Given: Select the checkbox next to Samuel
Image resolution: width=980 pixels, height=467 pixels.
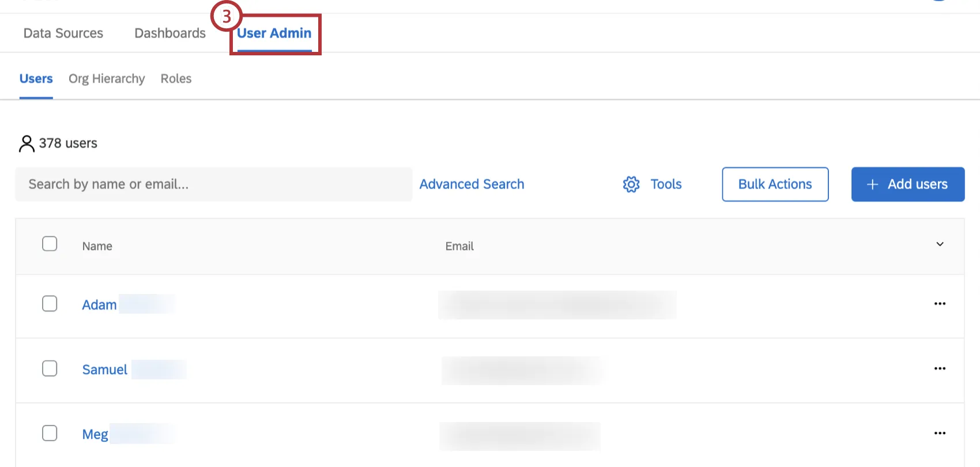Looking at the screenshot, I should 50,368.
